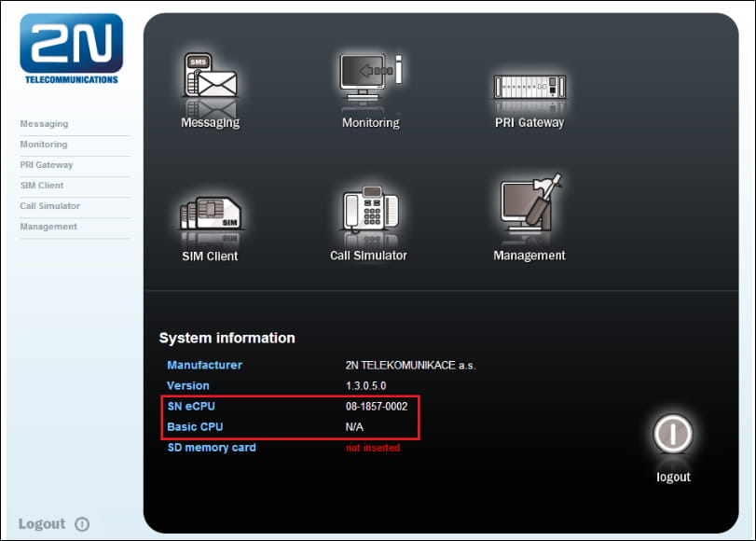Screen dimensions: 756x541
Task: Click the Basic CPU field label
Action: pos(195,427)
